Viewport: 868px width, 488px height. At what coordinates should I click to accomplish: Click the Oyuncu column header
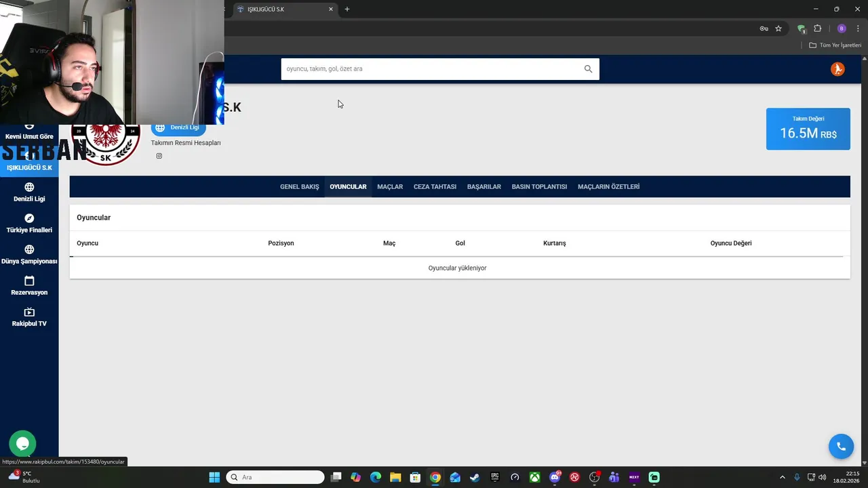click(87, 243)
